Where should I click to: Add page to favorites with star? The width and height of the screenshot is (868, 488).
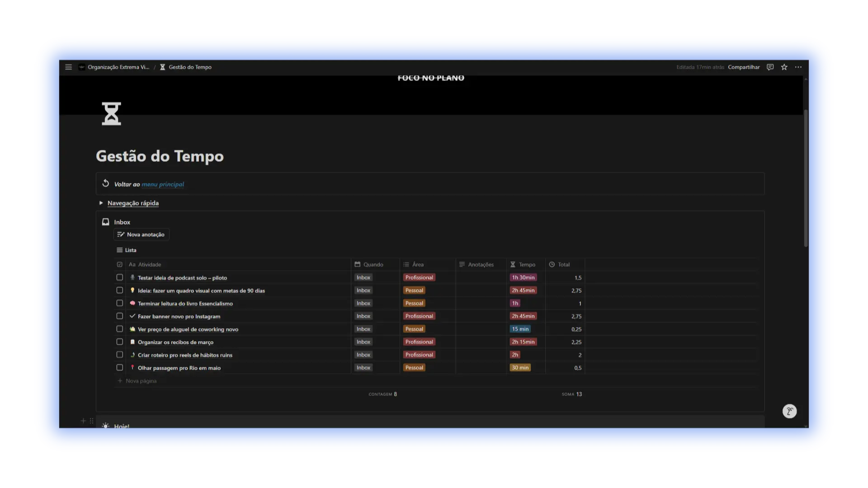point(784,67)
